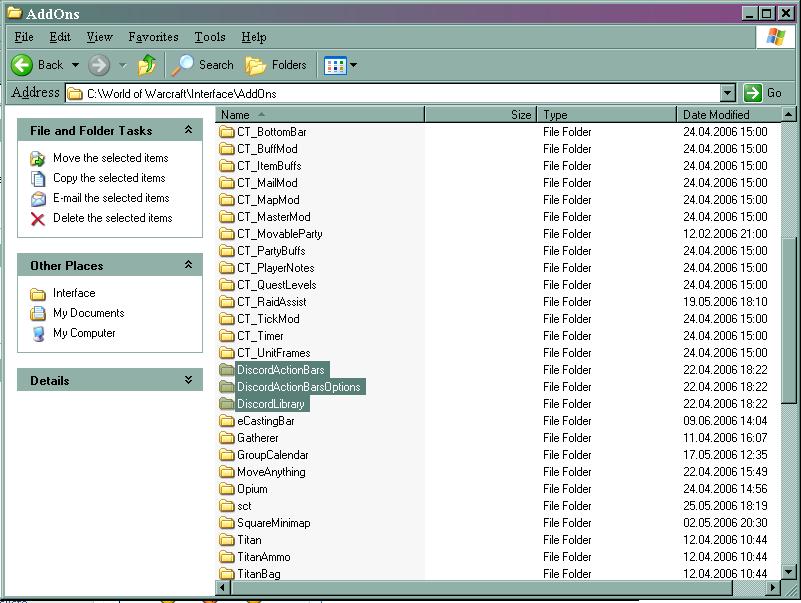This screenshot has width=801, height=603.
Task: Open the Back history dropdown arrow
Action: pos(75,65)
